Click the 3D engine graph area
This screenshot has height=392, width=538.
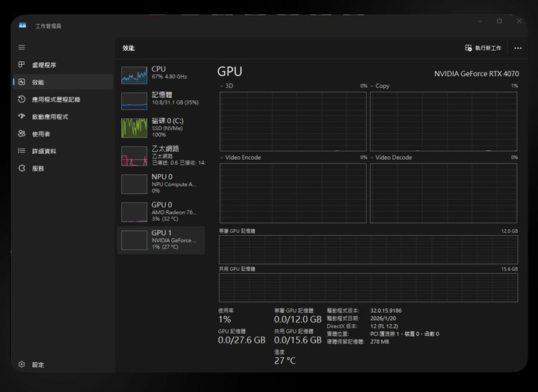point(293,121)
